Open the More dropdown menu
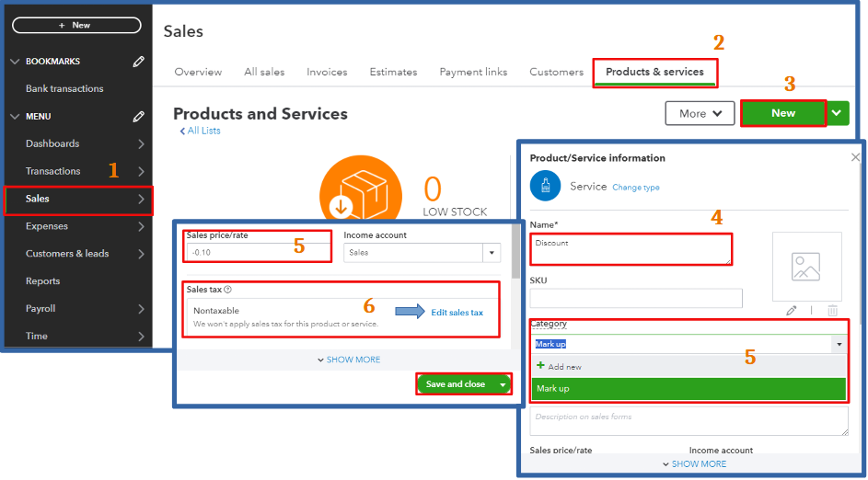The width and height of the screenshot is (868, 480). click(x=700, y=113)
